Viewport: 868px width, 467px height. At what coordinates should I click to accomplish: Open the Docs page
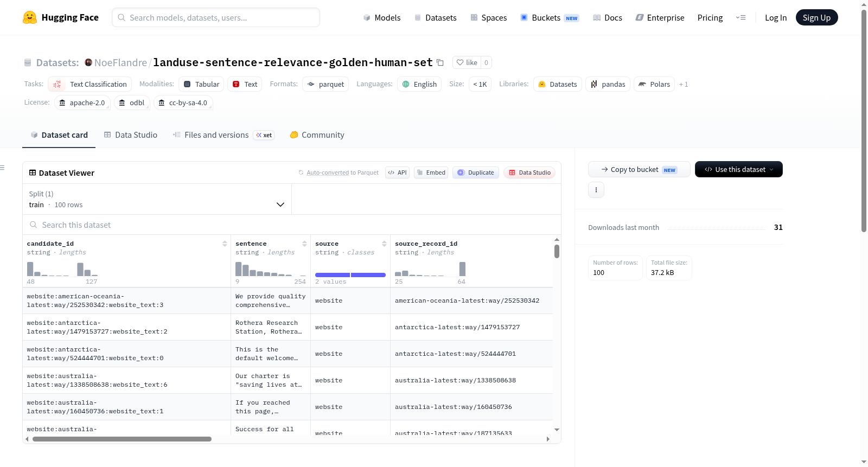pos(608,18)
